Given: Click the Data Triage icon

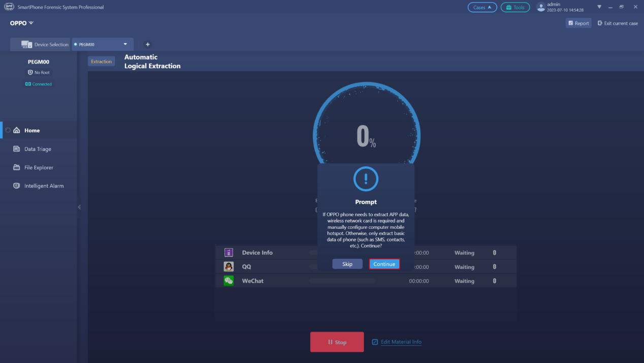Looking at the screenshot, I should coord(17,149).
